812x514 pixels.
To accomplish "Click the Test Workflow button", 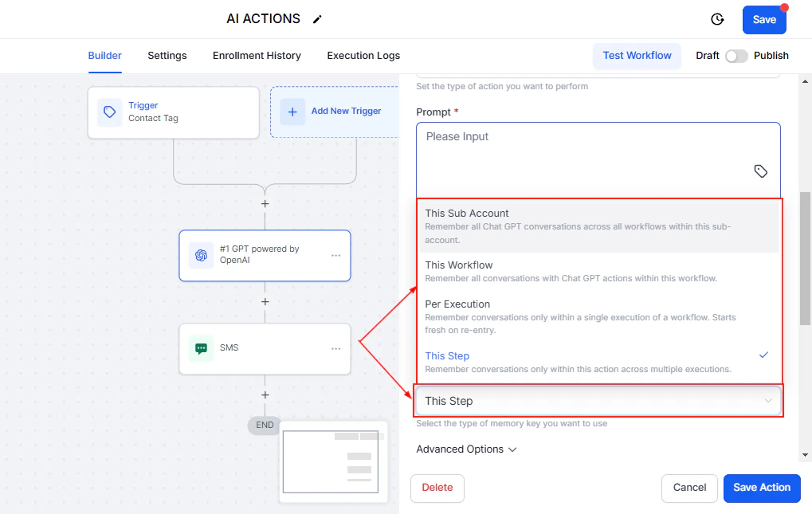I will click(x=637, y=56).
